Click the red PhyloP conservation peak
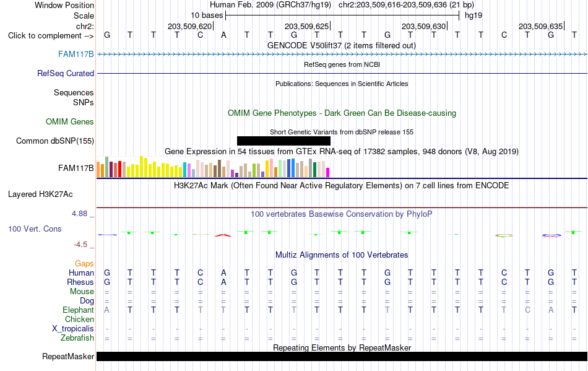588x371 pixels. [x=223, y=235]
